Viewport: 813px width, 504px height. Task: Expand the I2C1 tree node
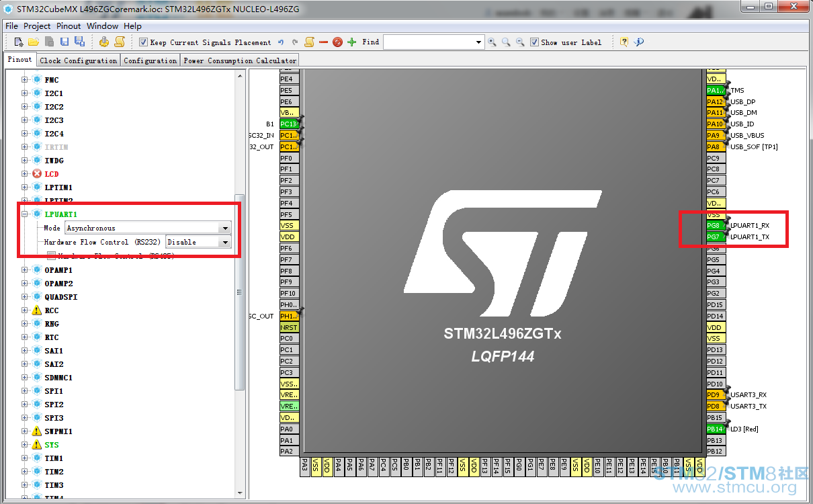coord(24,93)
